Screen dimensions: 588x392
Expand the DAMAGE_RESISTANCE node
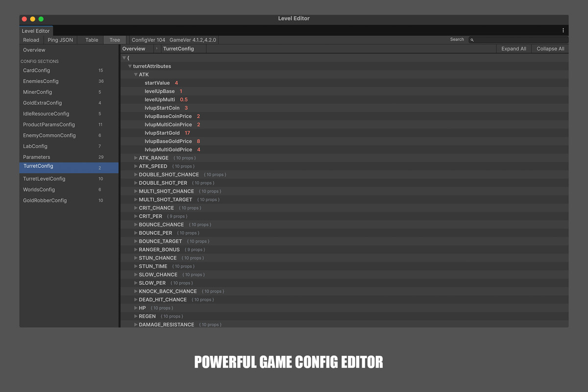point(136,324)
